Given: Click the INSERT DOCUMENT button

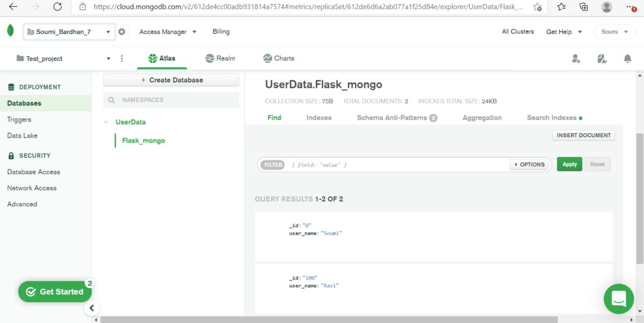Looking at the screenshot, I should (x=583, y=135).
